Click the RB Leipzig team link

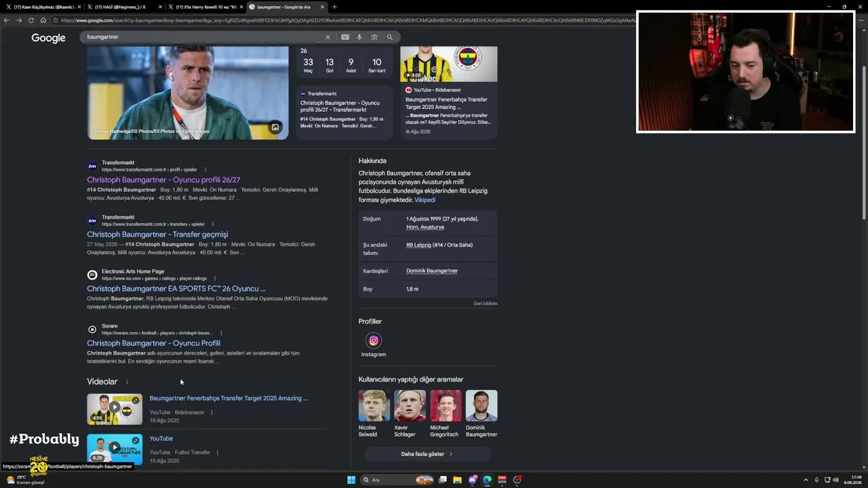tap(418, 245)
